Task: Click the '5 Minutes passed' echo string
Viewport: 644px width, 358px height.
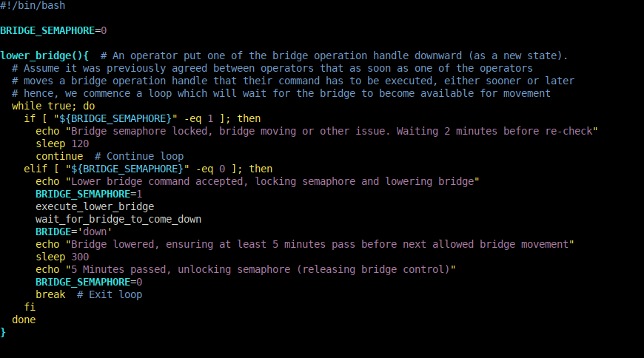Action: pyautogui.click(x=261, y=269)
